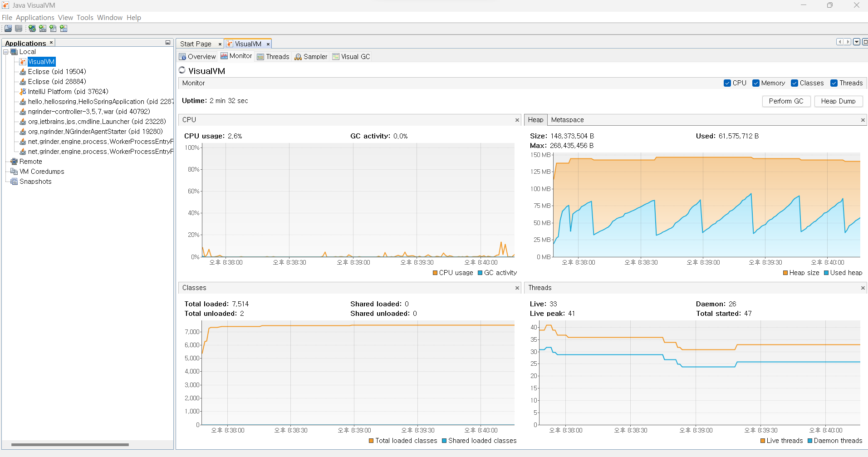Click the Add VM Coredump toolbar icon
Image resolution: width=868 pixels, height=457 pixels.
(53, 29)
